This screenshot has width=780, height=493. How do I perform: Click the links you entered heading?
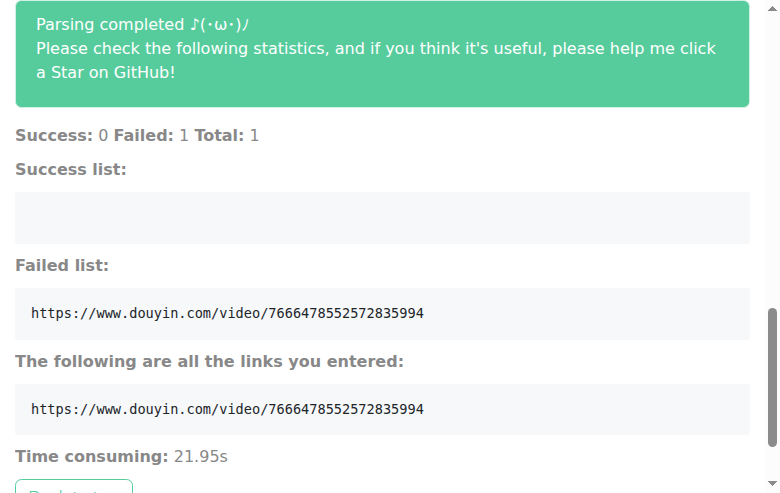pos(209,362)
